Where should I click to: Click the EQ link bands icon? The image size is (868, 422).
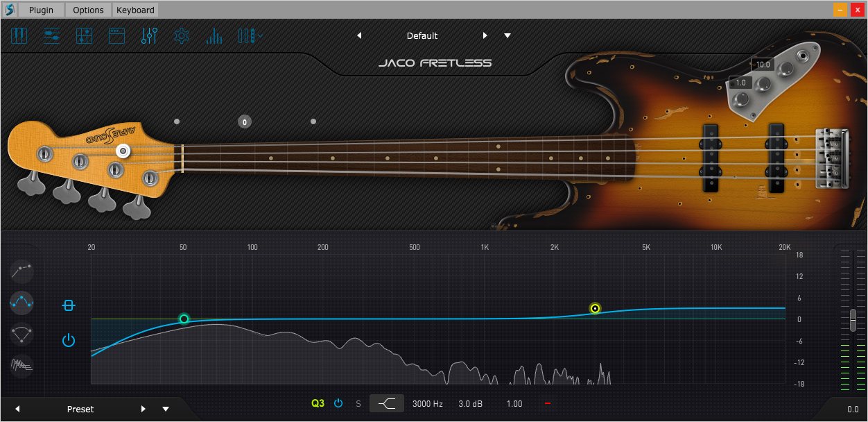[x=68, y=305]
